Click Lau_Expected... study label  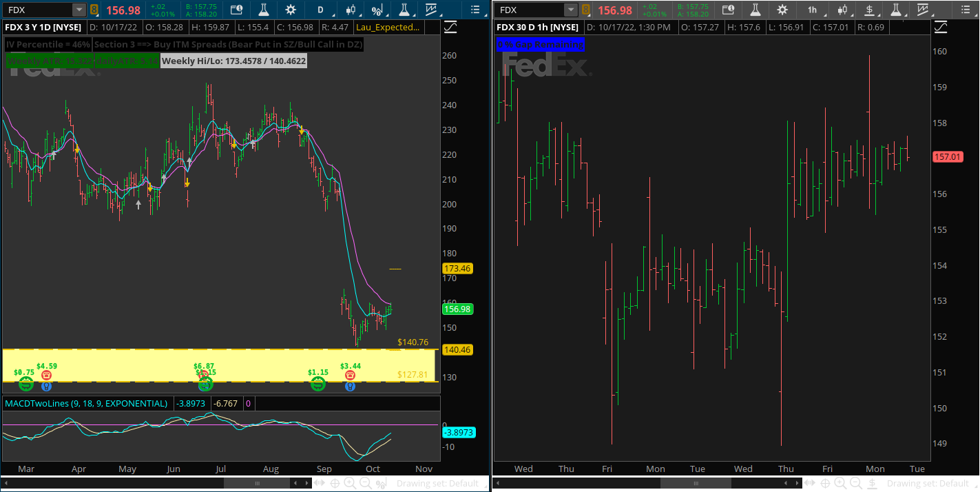click(x=388, y=27)
